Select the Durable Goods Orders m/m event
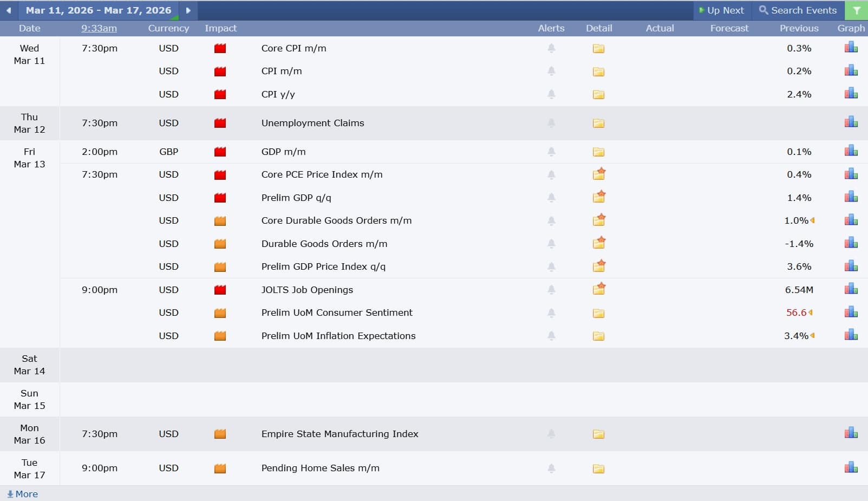 click(324, 244)
